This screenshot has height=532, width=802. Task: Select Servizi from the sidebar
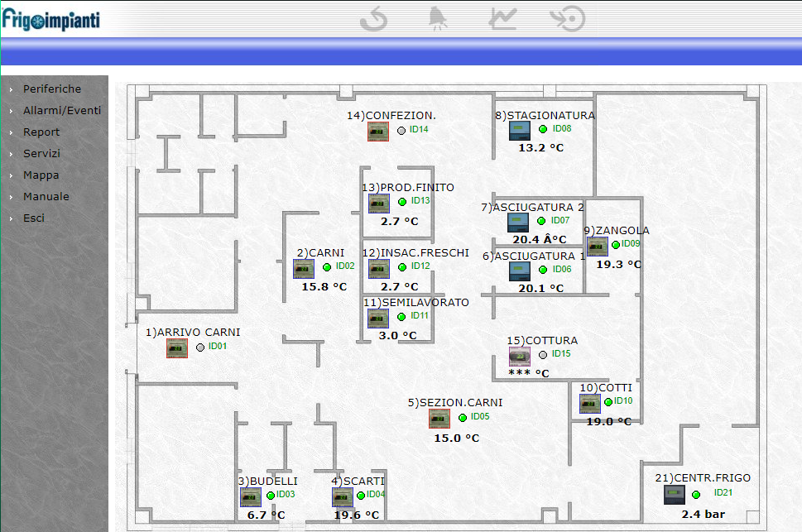pyautogui.click(x=41, y=153)
